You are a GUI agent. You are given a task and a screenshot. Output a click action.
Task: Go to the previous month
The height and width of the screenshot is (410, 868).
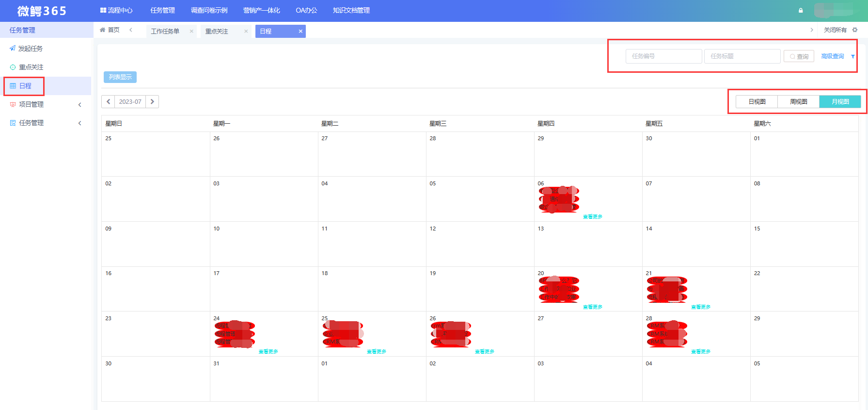[x=108, y=102]
